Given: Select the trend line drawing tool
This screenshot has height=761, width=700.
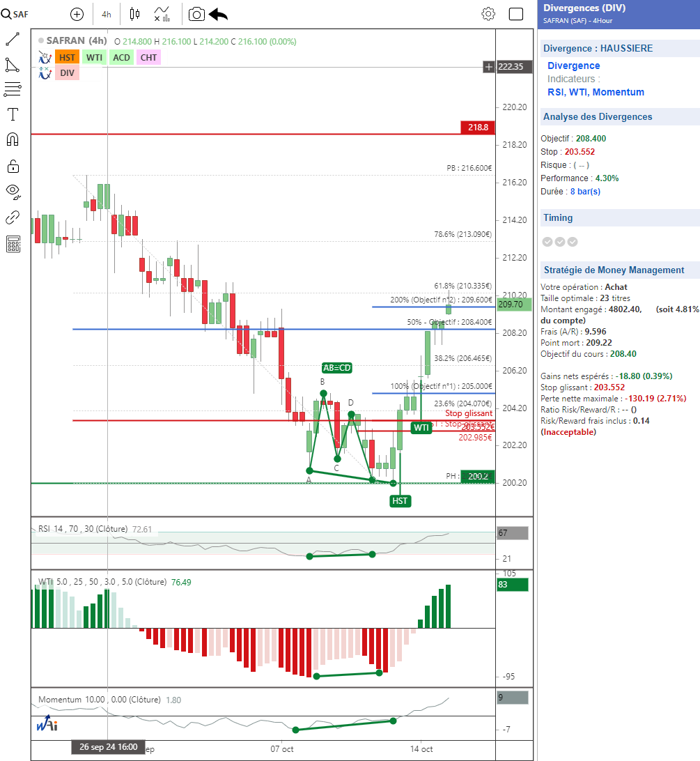Looking at the screenshot, I should coord(13,39).
